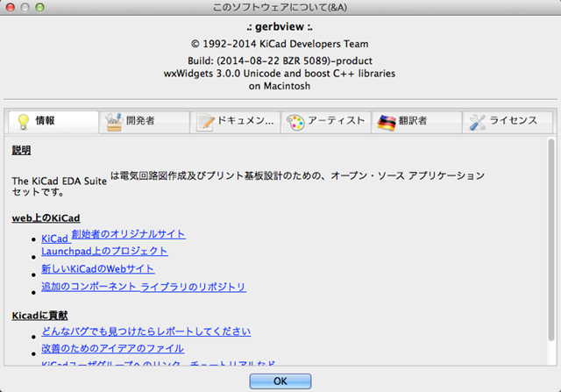The image size is (561, 392).
Task: Open the ドキュメン... tab
Action: (x=235, y=122)
